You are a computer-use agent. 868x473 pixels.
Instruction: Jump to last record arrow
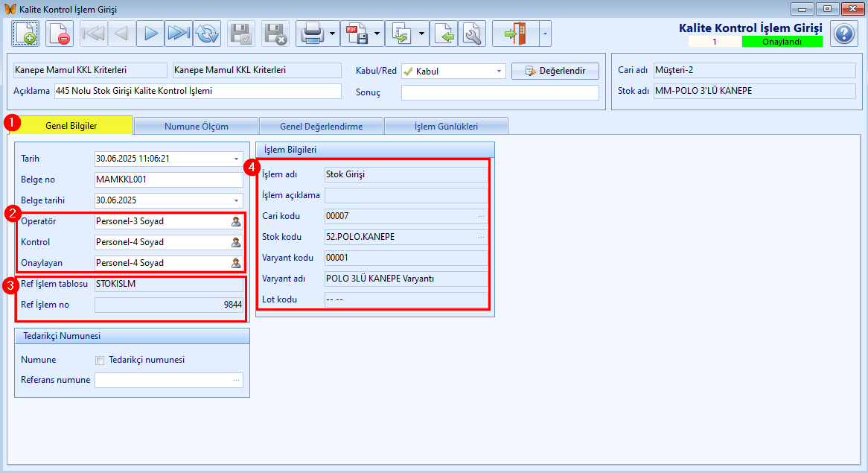point(178,34)
